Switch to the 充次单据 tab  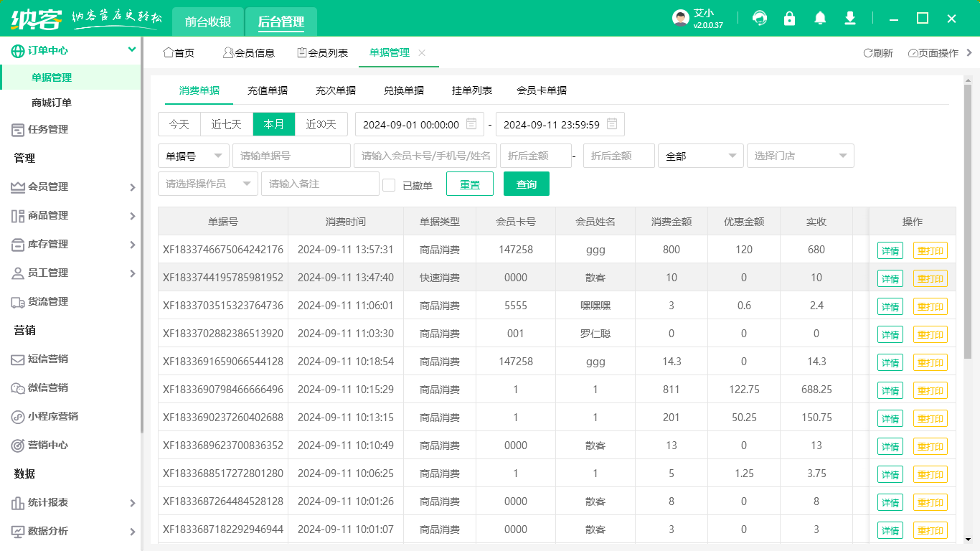336,90
